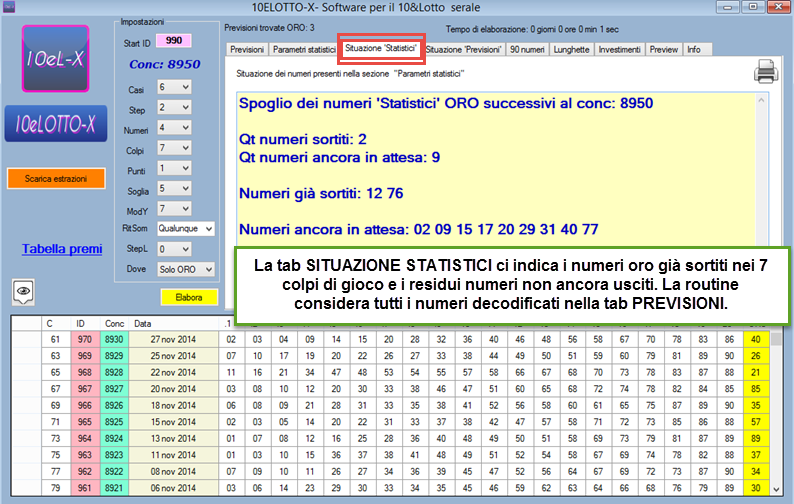This screenshot has width=794, height=504.
Task: Select the row dated 18 nov 2014
Action: pyautogui.click(x=390, y=405)
